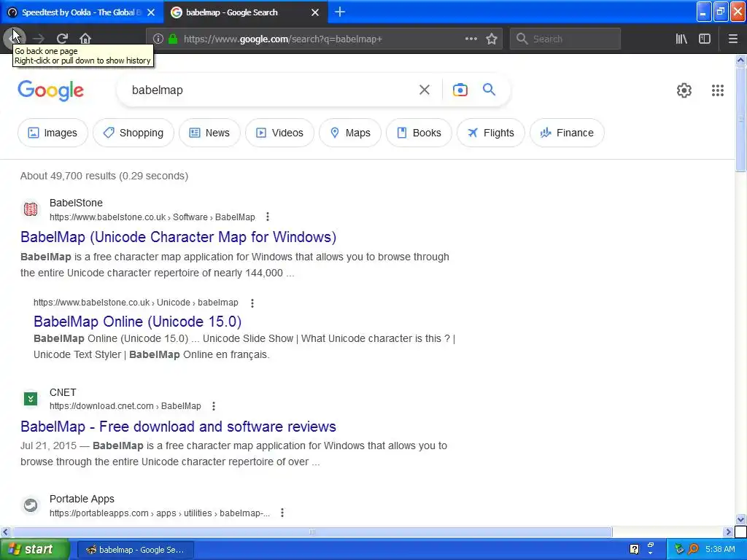747x560 pixels.
Task: Open options for BabelMap Online result
Action: click(x=252, y=303)
